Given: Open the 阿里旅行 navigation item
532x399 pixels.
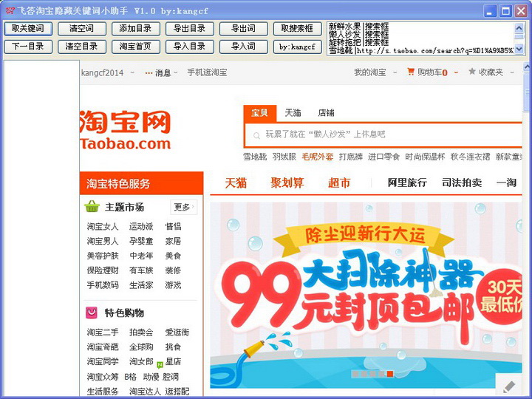Looking at the screenshot, I should pyautogui.click(x=407, y=183).
